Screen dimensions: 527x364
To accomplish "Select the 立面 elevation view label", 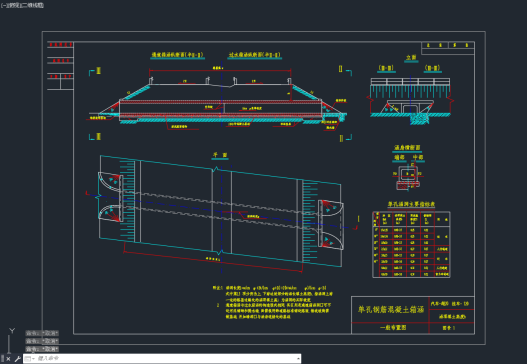I will coord(411,58).
